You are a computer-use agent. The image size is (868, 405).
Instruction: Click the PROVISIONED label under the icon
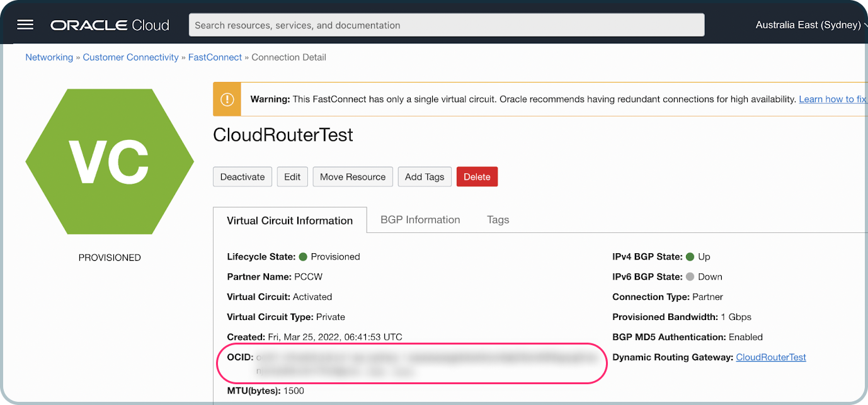(x=110, y=258)
